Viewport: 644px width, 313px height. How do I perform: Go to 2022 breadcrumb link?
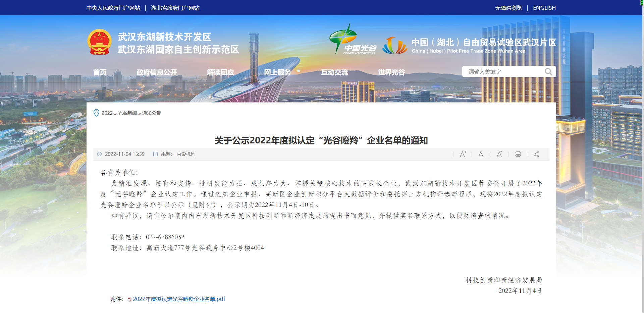(107, 113)
